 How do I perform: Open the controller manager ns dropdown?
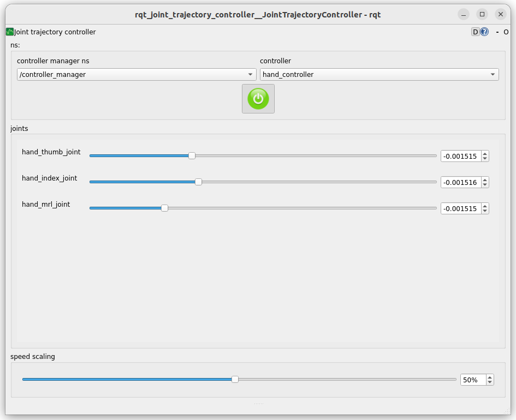click(137, 74)
